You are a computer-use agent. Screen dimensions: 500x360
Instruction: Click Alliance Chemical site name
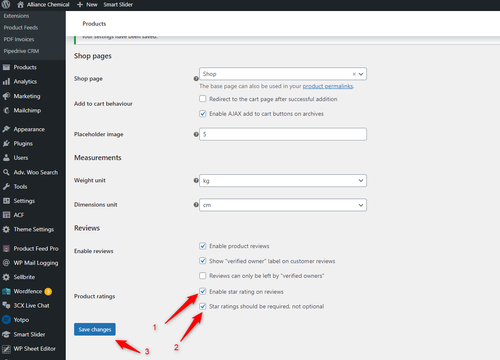[48, 5]
